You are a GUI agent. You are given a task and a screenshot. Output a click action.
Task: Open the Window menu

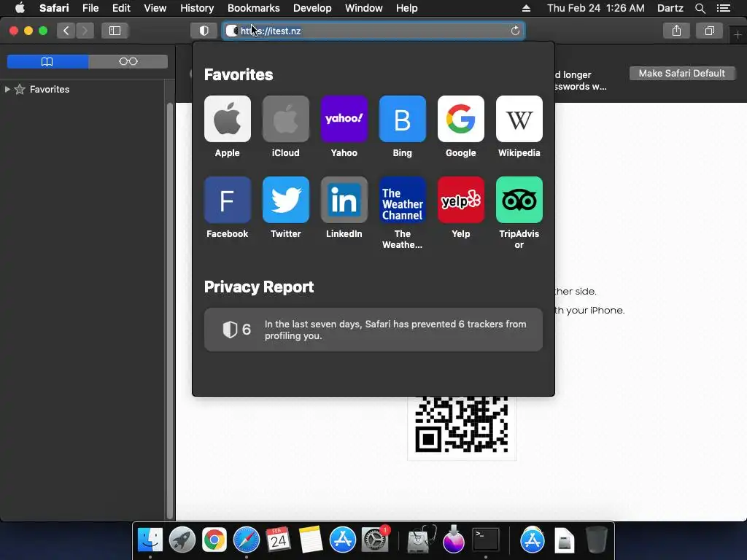[363, 8]
